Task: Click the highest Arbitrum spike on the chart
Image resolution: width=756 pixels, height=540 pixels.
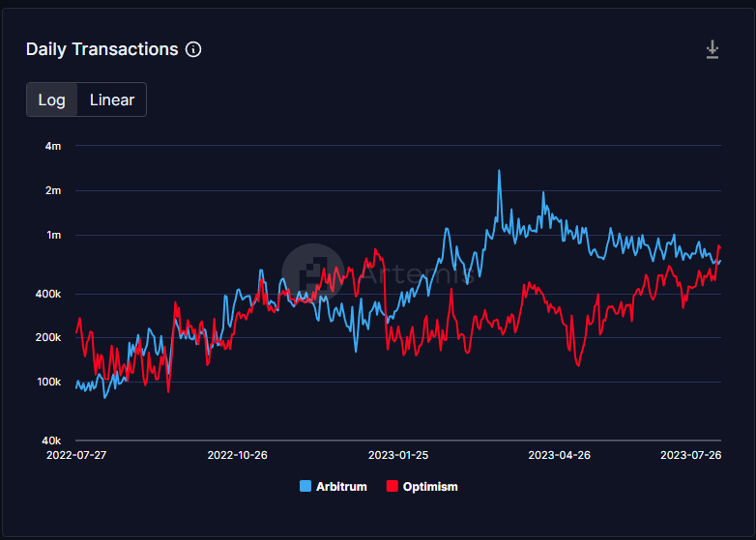Action: 499,172
